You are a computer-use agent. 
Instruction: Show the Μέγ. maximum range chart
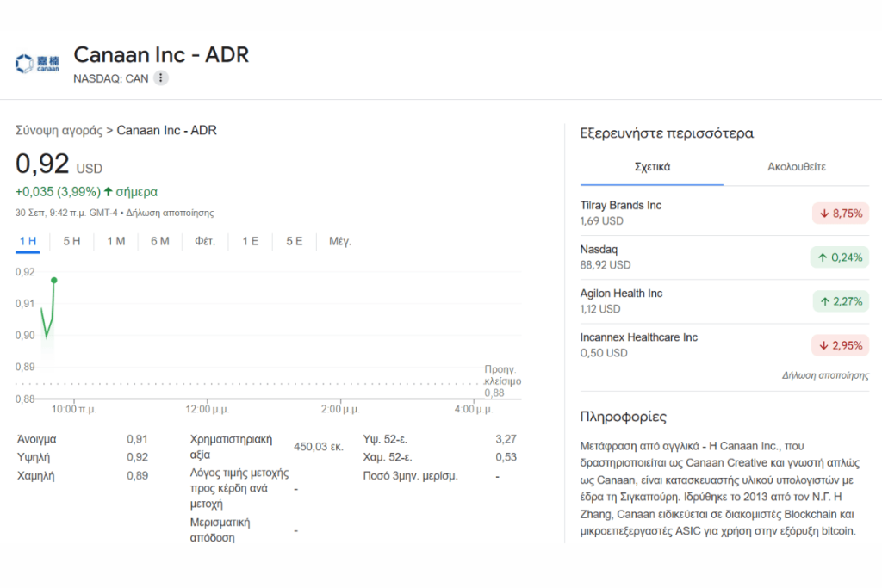point(339,241)
